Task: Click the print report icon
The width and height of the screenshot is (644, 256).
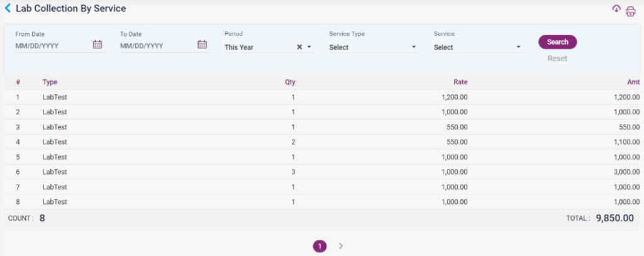Action: pyautogui.click(x=630, y=11)
